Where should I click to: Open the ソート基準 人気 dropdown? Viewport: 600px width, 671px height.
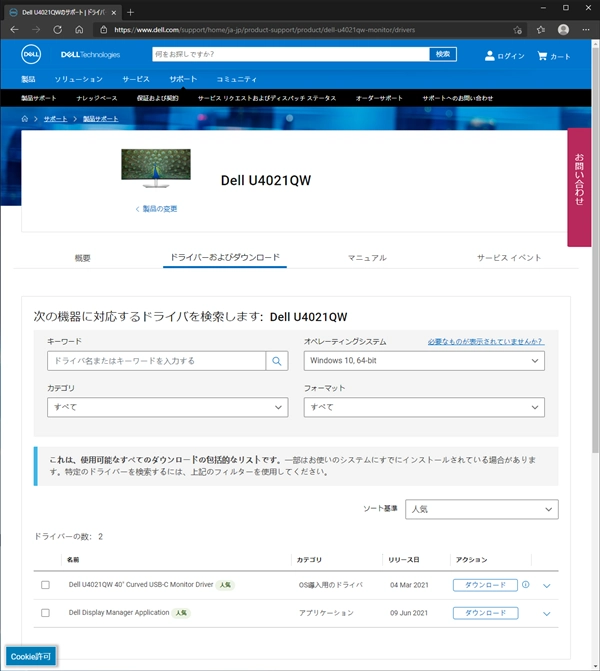click(482, 509)
